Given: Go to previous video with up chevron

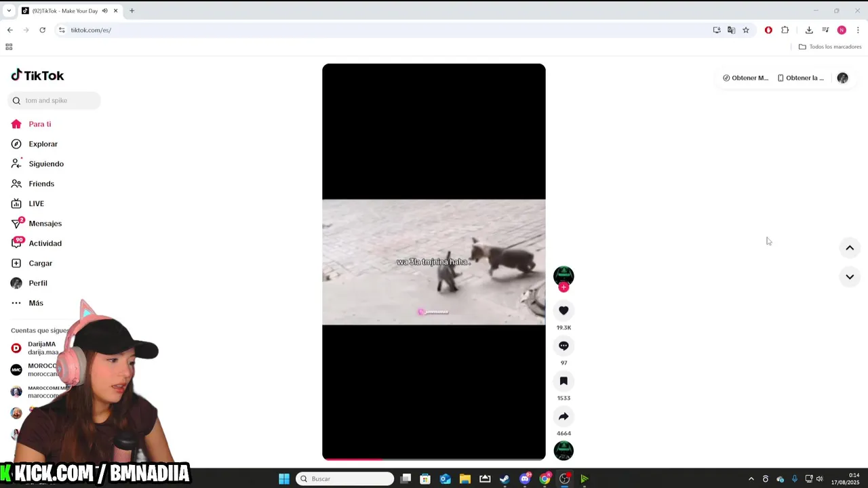Looking at the screenshot, I should pos(850,248).
